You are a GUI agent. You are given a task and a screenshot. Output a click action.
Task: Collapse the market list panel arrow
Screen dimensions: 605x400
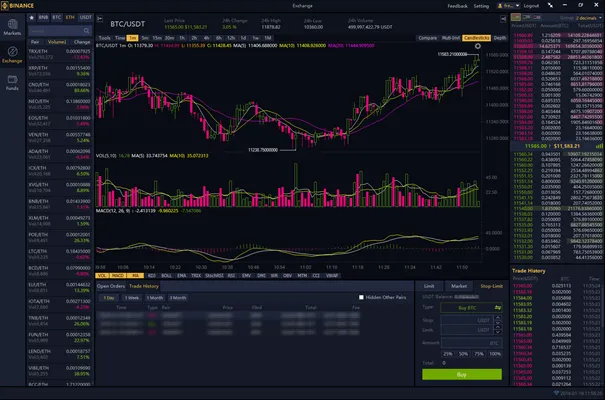[100, 19]
